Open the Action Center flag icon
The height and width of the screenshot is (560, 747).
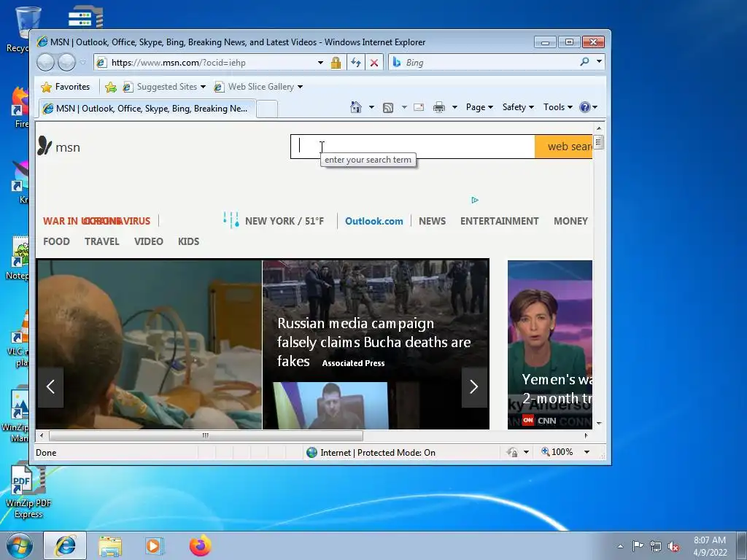coord(638,546)
